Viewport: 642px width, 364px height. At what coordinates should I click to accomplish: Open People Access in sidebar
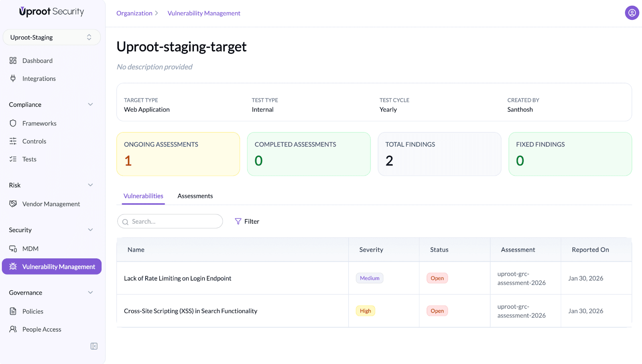[x=42, y=329]
